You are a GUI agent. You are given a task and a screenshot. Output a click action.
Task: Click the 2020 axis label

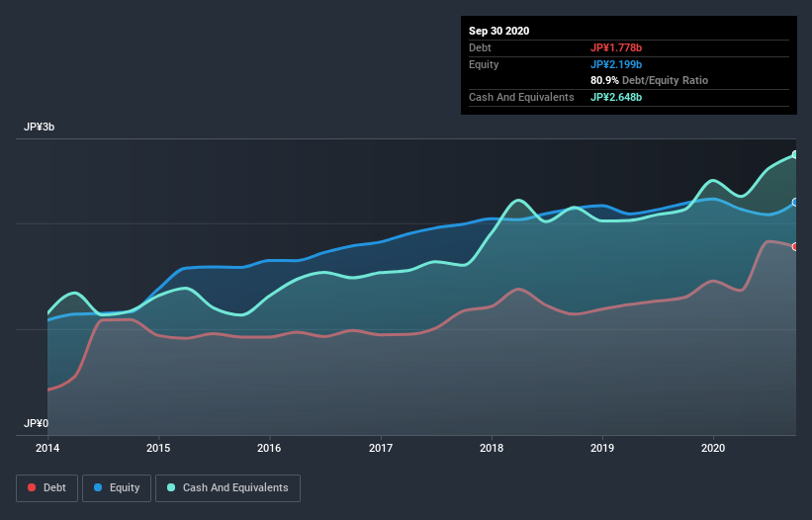coord(713,448)
